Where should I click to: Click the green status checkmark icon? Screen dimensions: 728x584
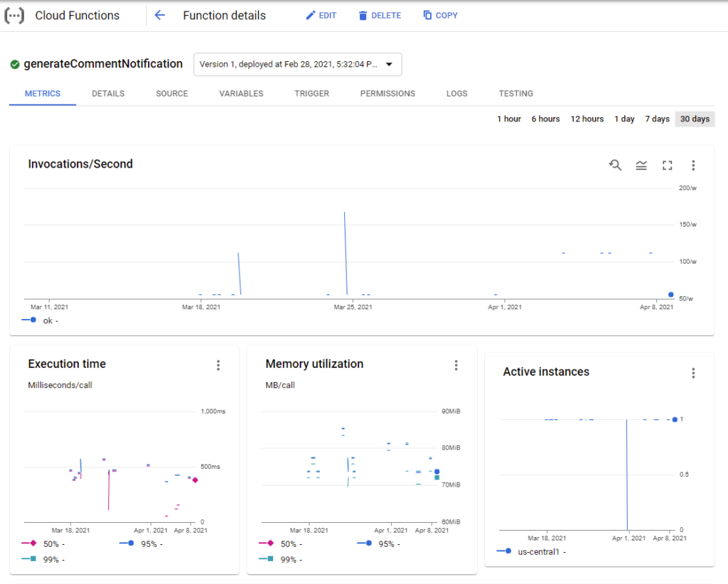[x=15, y=65]
